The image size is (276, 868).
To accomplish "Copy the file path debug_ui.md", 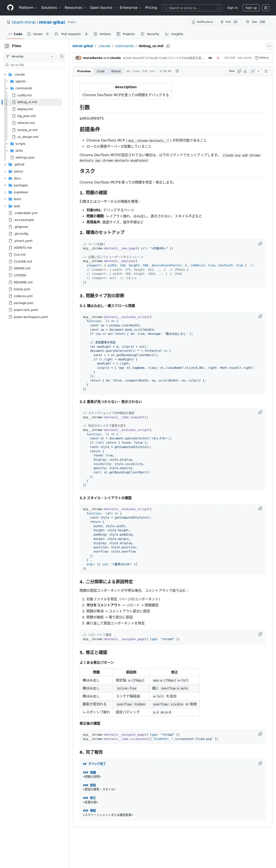I will point(168,46).
